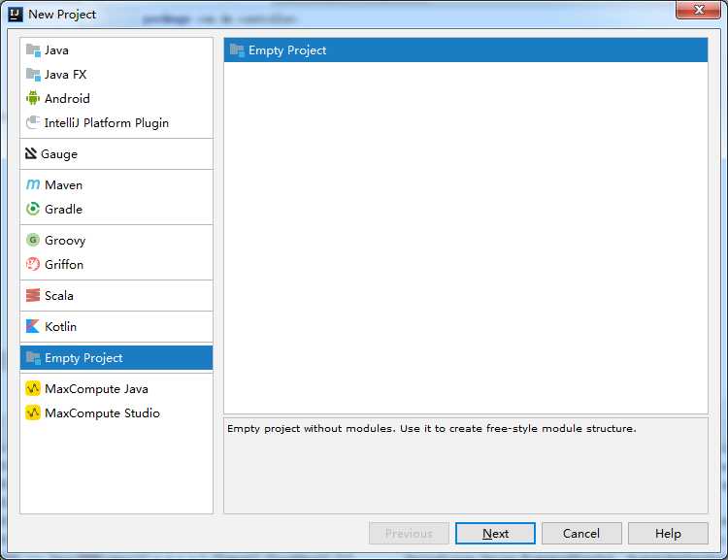
Task: Click the Java project type icon
Action: (33, 50)
